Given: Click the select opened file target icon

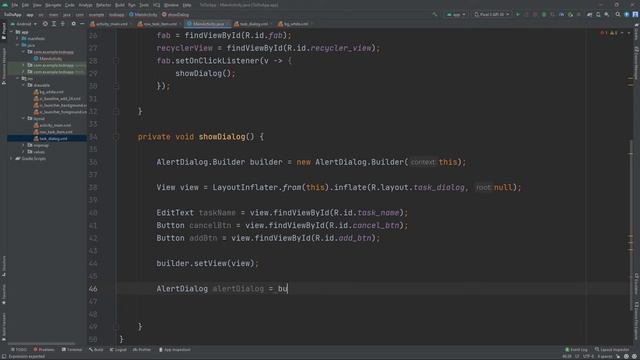Looking at the screenshot, I should coord(45,24).
